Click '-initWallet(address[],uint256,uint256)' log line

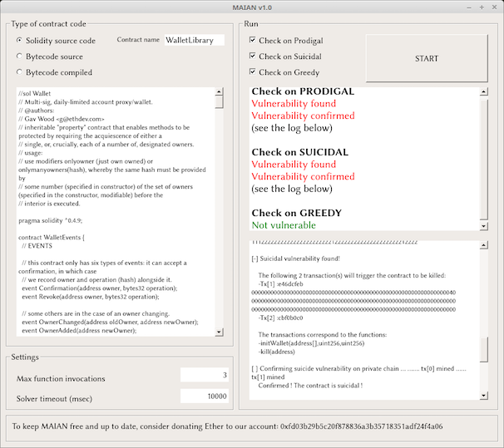tap(311, 343)
